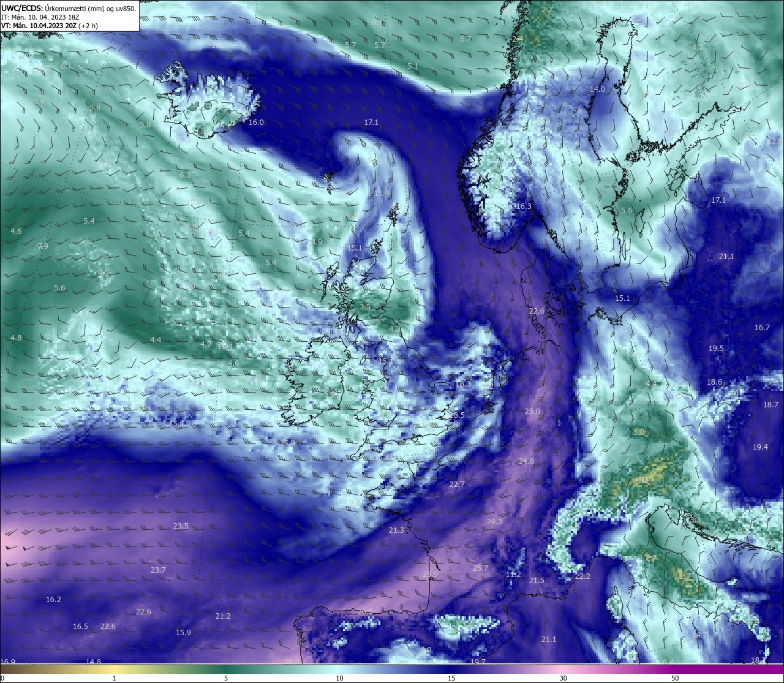
Task: Click the 22.2 map value
Action: click(582, 576)
